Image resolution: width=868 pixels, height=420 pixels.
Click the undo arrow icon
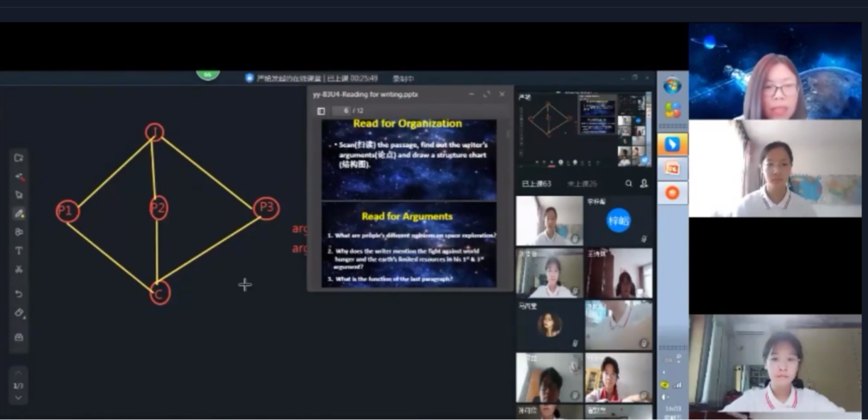[x=19, y=294]
